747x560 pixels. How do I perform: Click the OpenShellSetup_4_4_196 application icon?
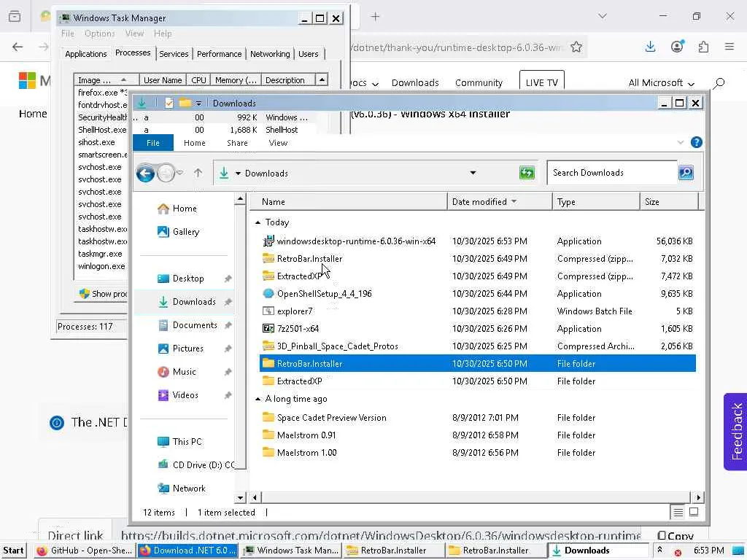tap(268, 294)
